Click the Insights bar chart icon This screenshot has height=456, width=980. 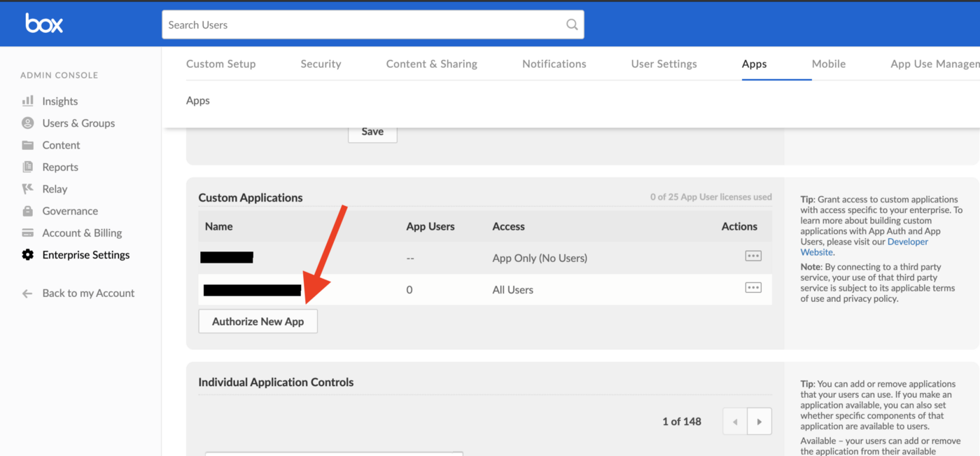tap(28, 101)
